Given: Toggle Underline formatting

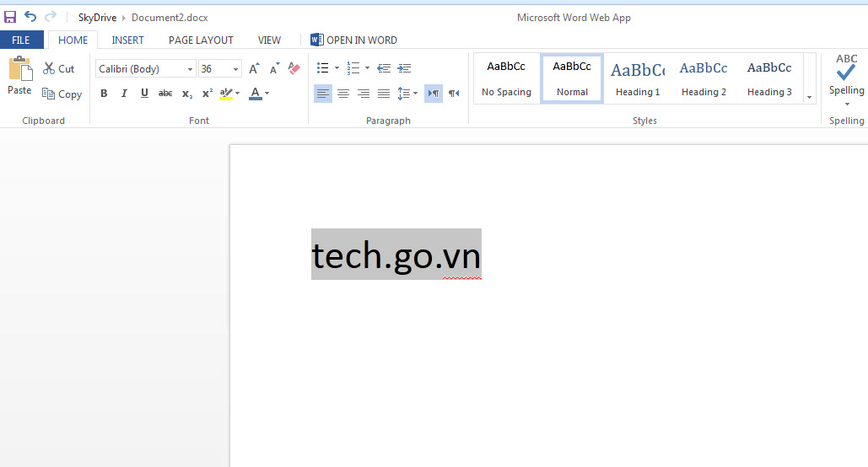Looking at the screenshot, I should [144, 94].
